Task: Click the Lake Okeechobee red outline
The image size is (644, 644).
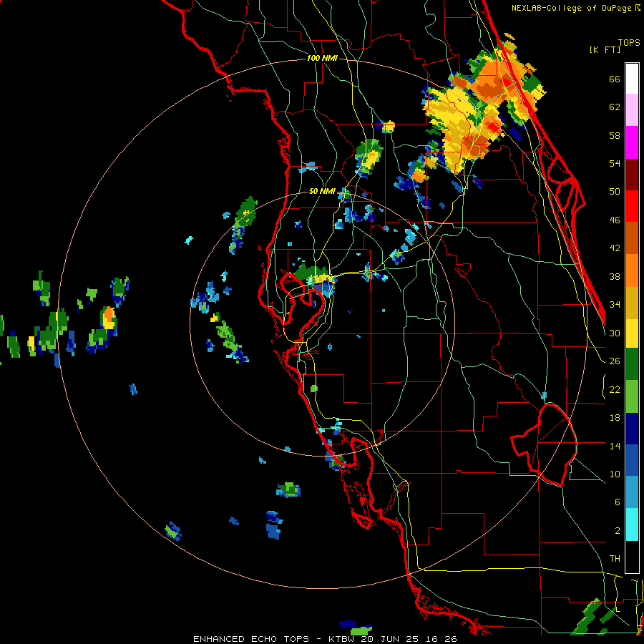Action: [545, 444]
